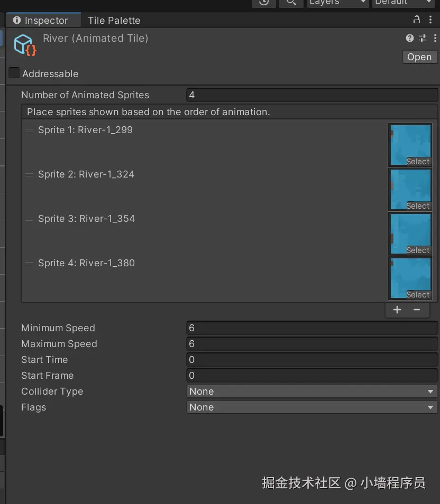Enable the Addressable checkbox

14,73
